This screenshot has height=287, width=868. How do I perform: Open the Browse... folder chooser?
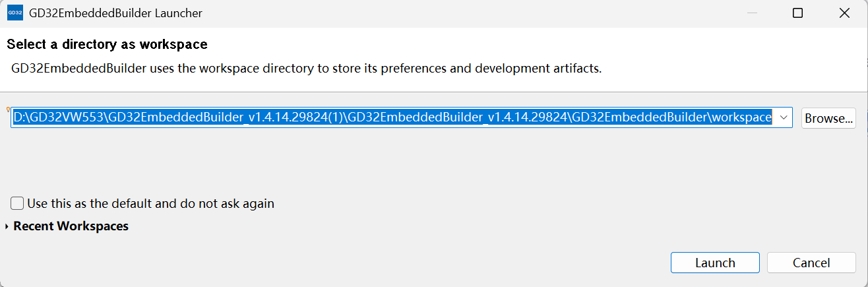[828, 118]
